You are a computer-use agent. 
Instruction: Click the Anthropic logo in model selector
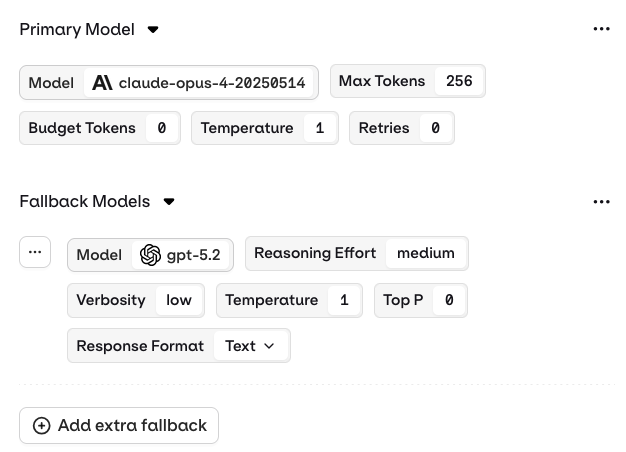[102, 83]
